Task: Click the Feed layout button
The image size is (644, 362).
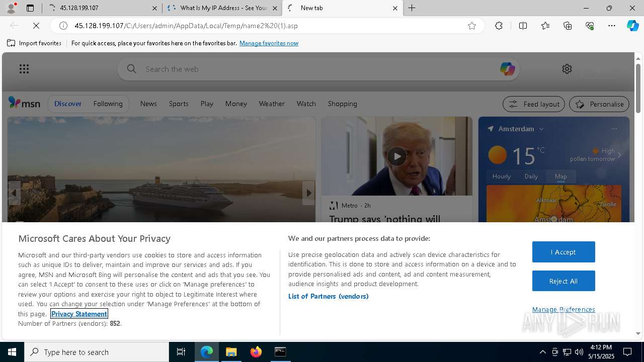Action: coord(534,104)
